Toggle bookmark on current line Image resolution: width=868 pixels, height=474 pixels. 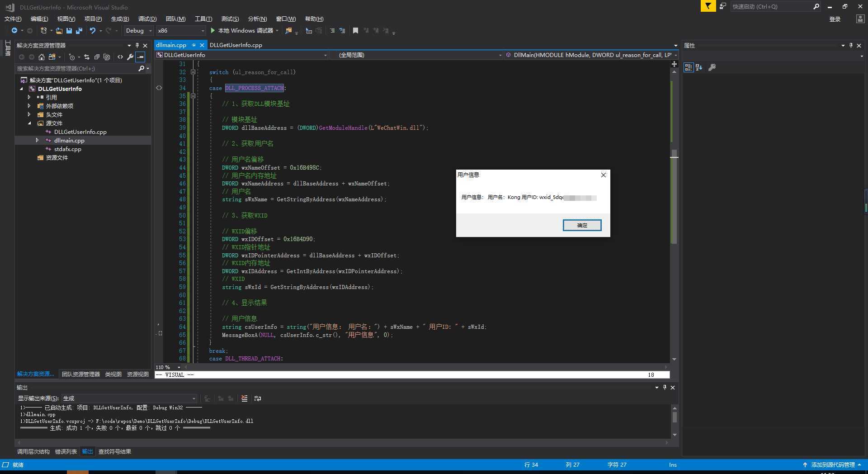pyautogui.click(x=355, y=30)
